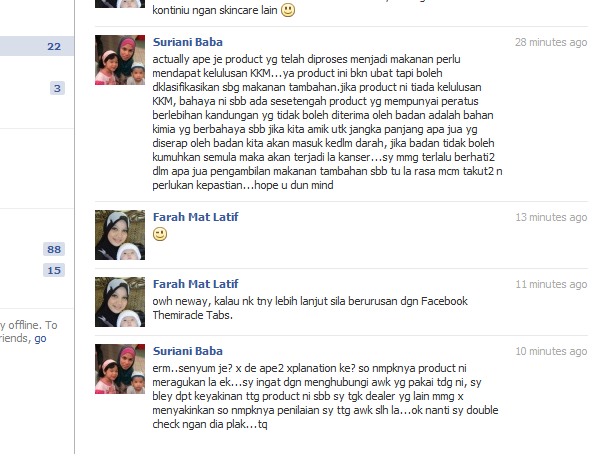Select the 15 counter badge in the sidebar
This screenshot has height=454, width=602.
pyautogui.click(x=54, y=270)
